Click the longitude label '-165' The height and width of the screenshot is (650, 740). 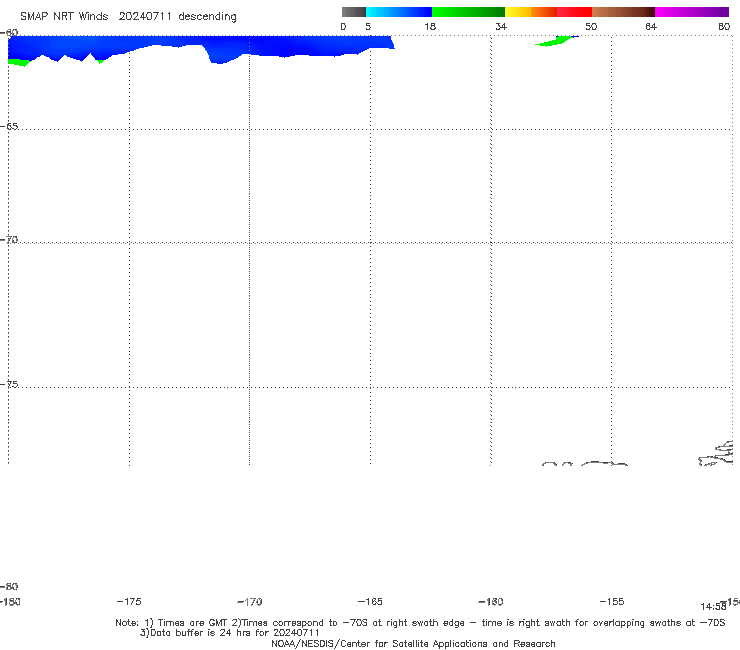coord(370,601)
